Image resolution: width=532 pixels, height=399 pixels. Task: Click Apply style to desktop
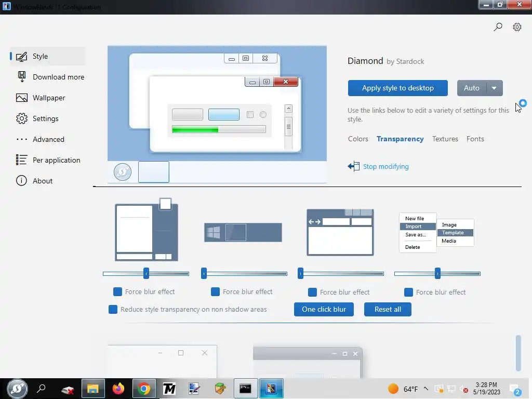(x=397, y=88)
